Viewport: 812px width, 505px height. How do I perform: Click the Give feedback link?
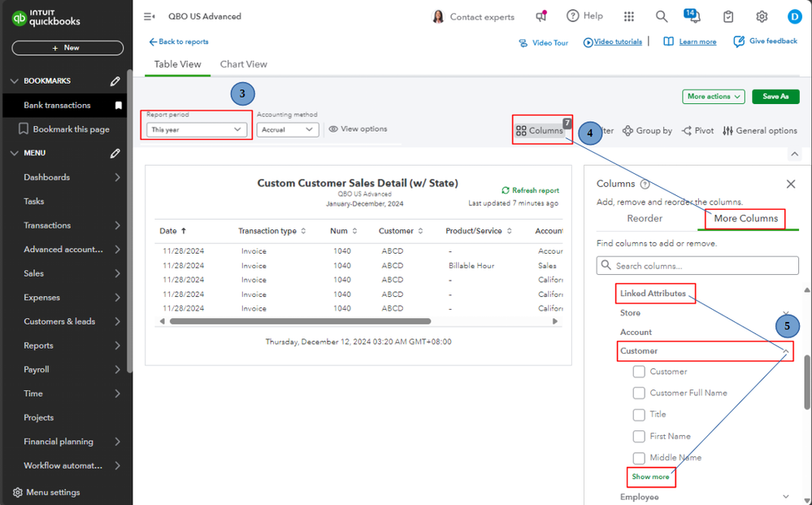click(x=766, y=41)
